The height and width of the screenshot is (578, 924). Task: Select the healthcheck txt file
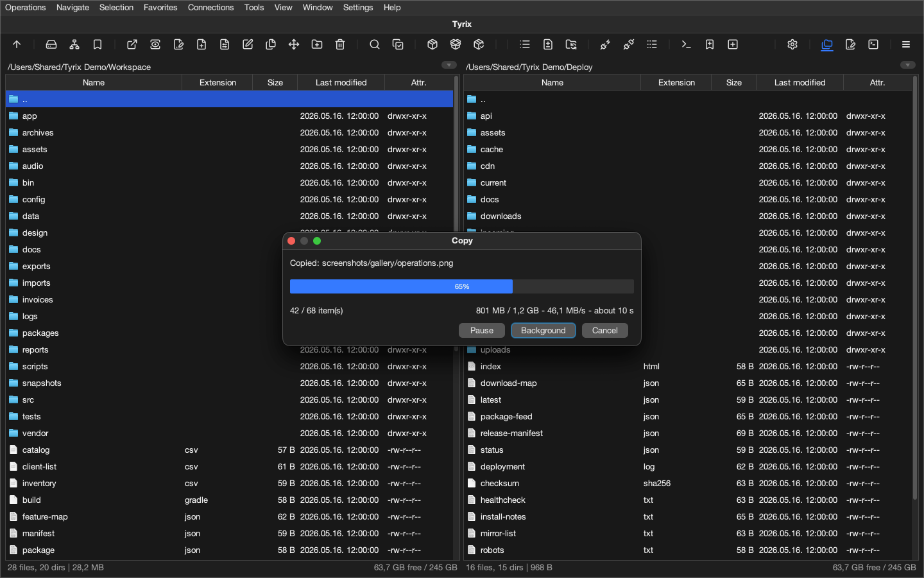[x=688, y=500]
